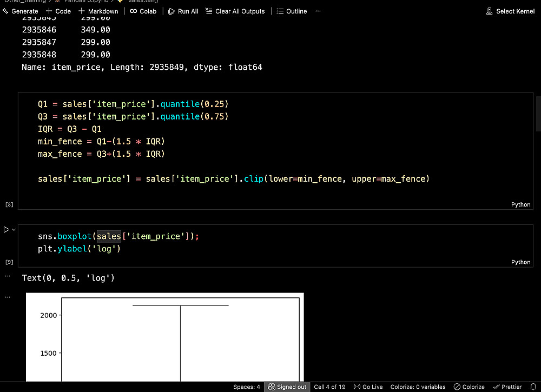Click the boxplot output image
This screenshot has width=541, height=392.
(165, 337)
